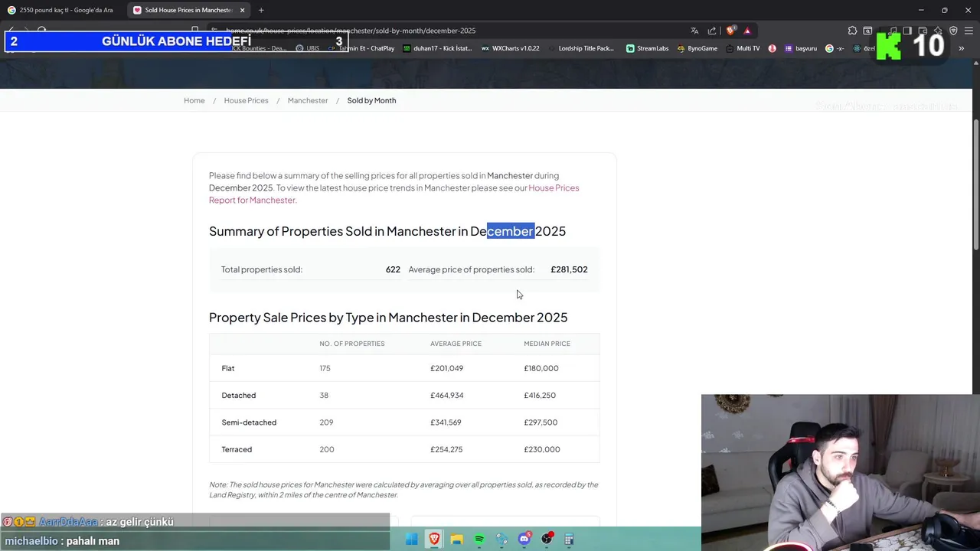
Task: Toggle the browser sidebar panel icon
Action: click(907, 31)
